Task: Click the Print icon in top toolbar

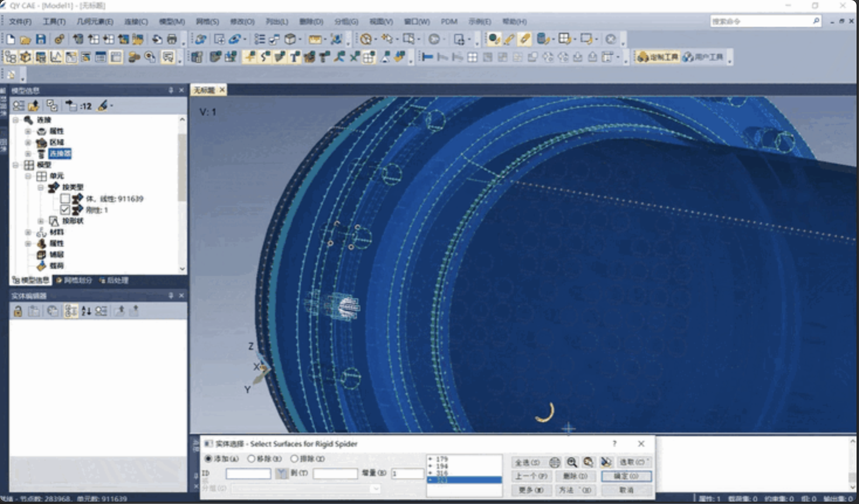Action: tap(172, 39)
